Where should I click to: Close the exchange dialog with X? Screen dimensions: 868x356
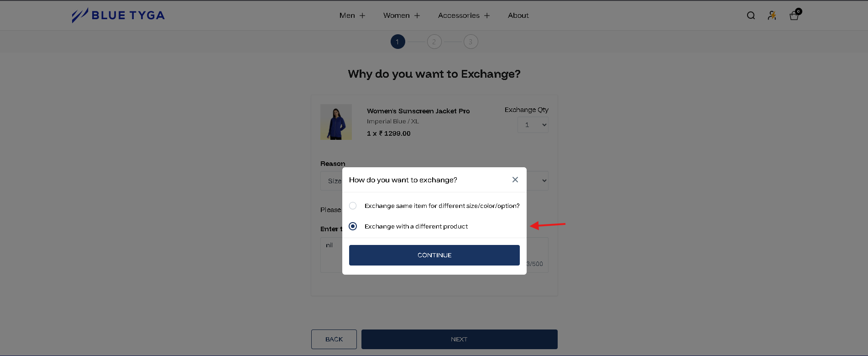[515, 180]
